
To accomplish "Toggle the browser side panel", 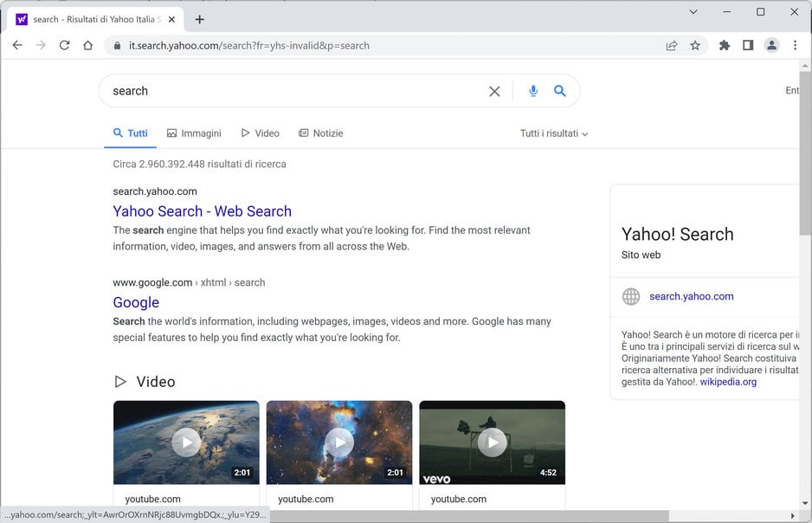I will coord(748,45).
